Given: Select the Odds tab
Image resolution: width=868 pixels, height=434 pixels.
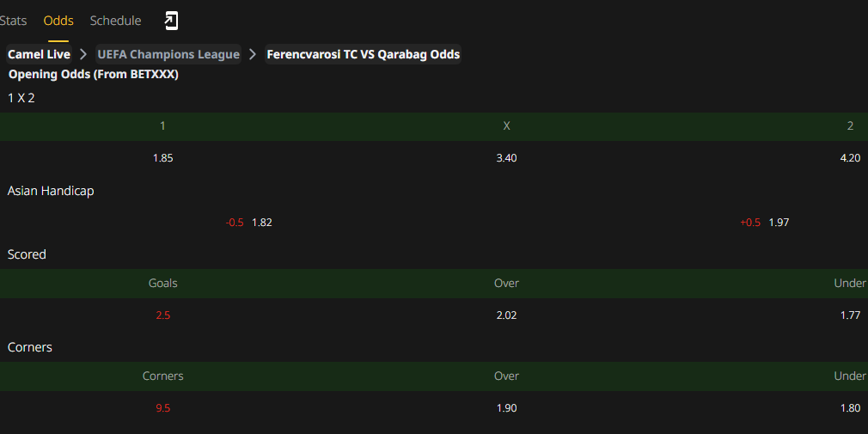Looking at the screenshot, I should (58, 21).
